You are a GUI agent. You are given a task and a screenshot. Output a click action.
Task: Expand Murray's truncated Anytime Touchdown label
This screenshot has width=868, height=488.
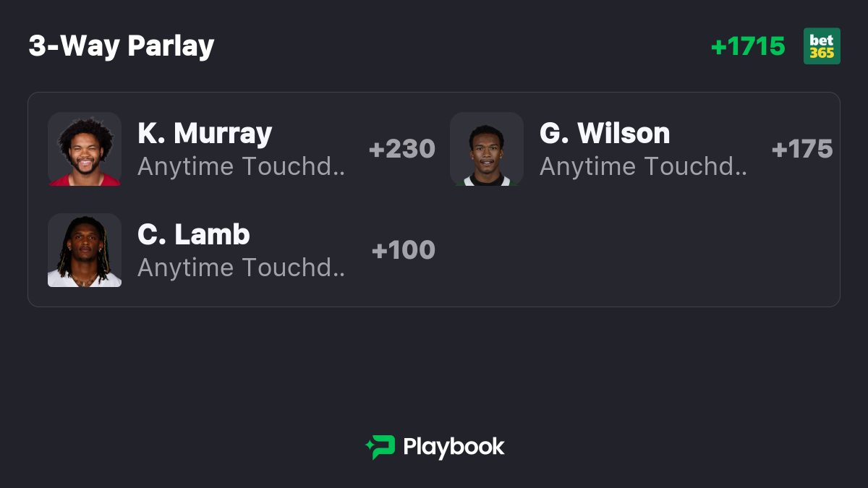click(242, 166)
